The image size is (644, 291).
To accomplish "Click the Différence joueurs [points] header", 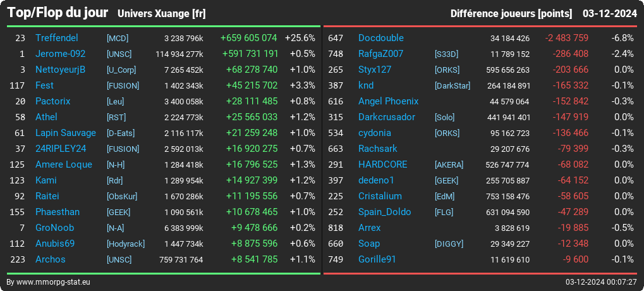I will pos(511,13).
